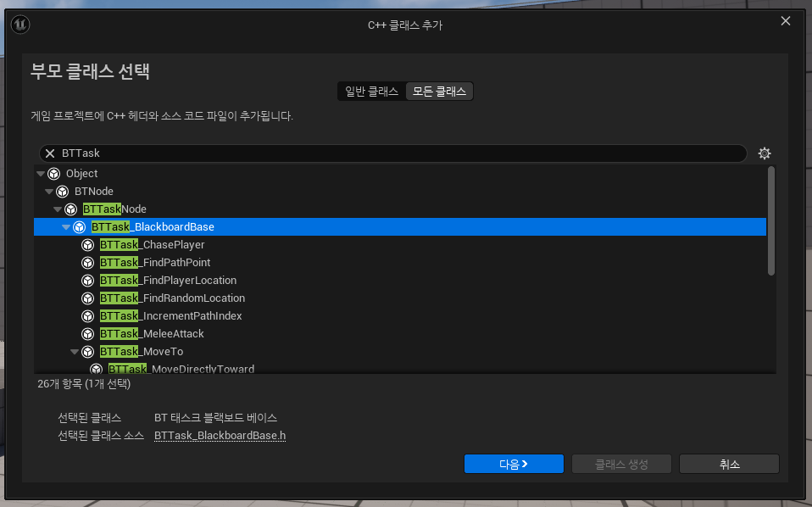Image resolution: width=812 pixels, height=507 pixels.
Task: Switch to 일반 클래스 tab
Action: coord(371,92)
